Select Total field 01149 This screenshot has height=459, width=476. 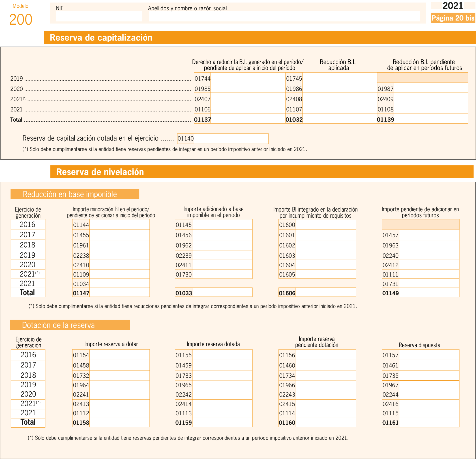click(429, 292)
